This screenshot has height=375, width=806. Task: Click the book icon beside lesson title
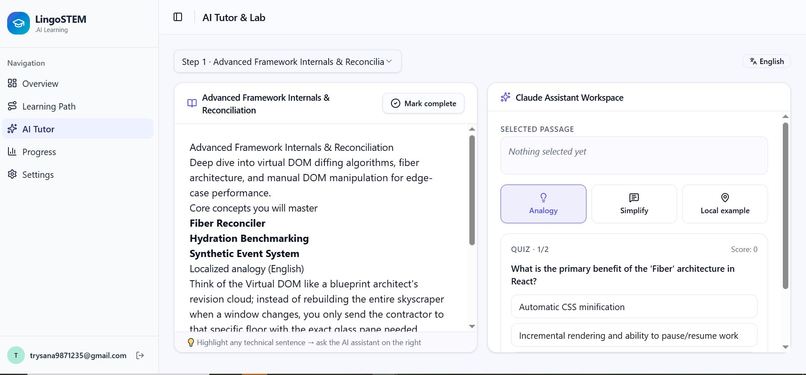click(x=192, y=103)
